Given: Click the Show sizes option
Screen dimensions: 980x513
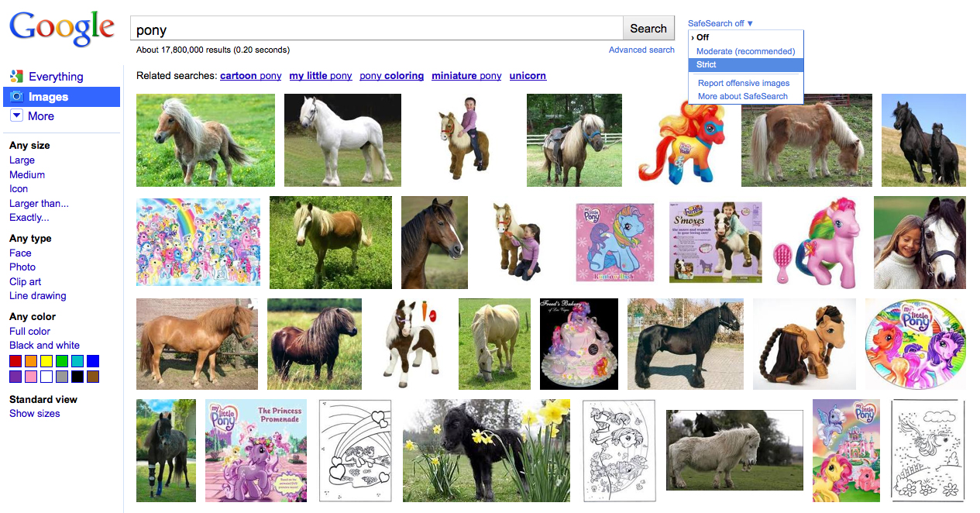Looking at the screenshot, I should [x=34, y=413].
